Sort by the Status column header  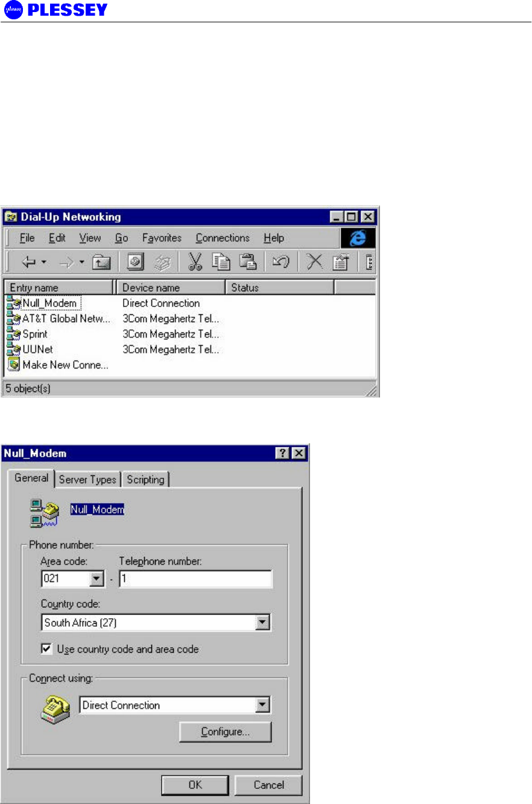[279, 288]
